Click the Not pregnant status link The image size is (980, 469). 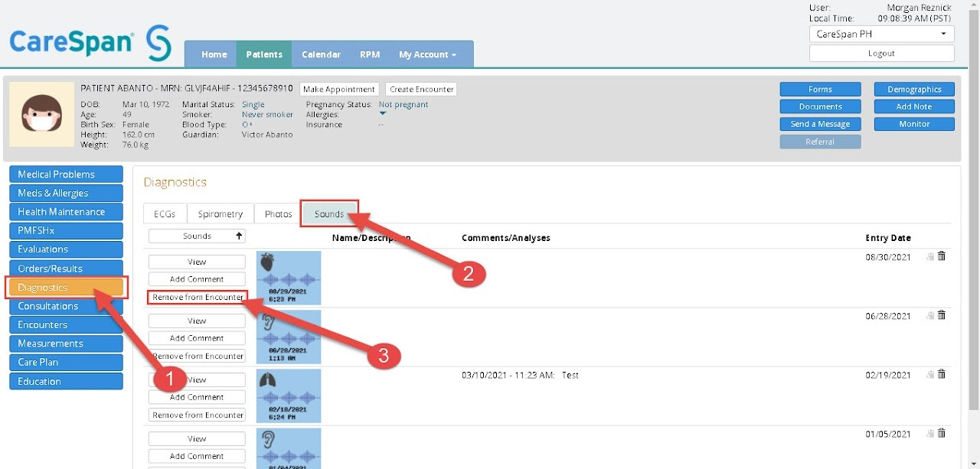[403, 105]
